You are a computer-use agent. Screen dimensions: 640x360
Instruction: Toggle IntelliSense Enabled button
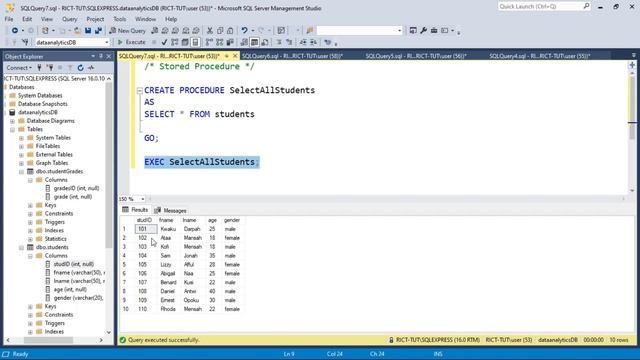(196, 42)
